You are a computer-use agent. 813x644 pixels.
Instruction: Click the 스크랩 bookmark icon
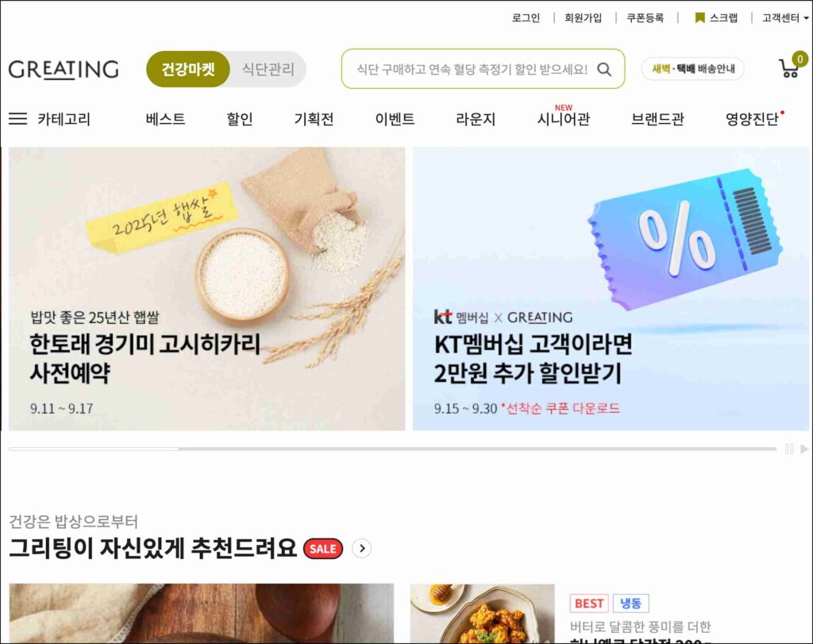(x=699, y=18)
